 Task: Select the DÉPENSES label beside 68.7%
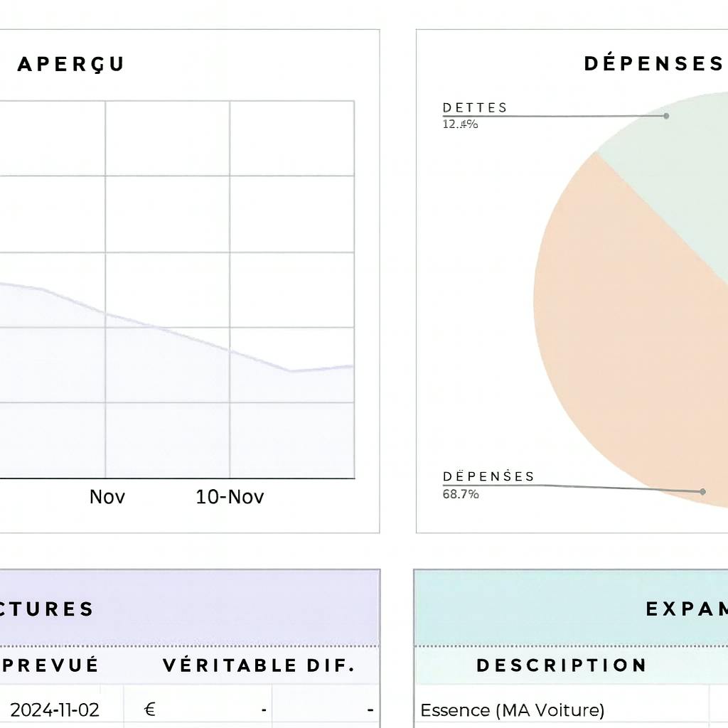pos(488,476)
